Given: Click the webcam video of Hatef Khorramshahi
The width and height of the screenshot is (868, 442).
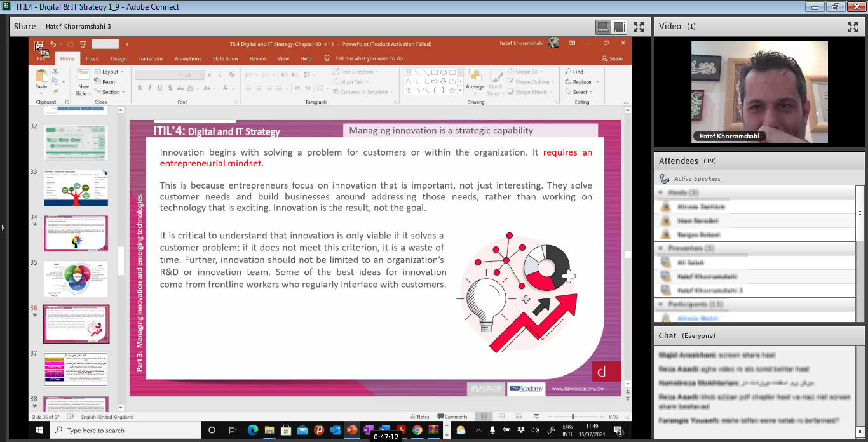Looking at the screenshot, I should click(x=759, y=92).
